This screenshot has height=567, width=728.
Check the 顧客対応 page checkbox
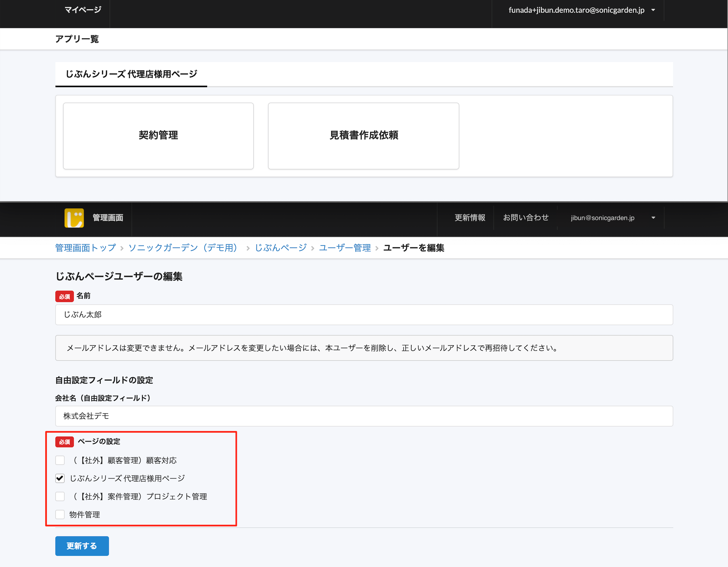pos(60,461)
